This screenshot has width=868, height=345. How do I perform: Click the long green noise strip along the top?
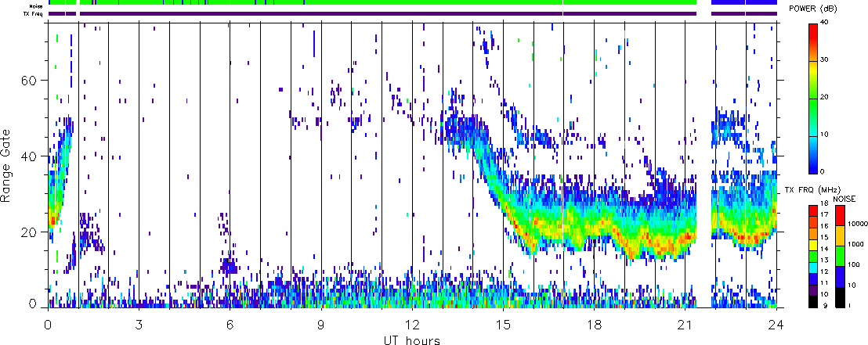[388, 3]
